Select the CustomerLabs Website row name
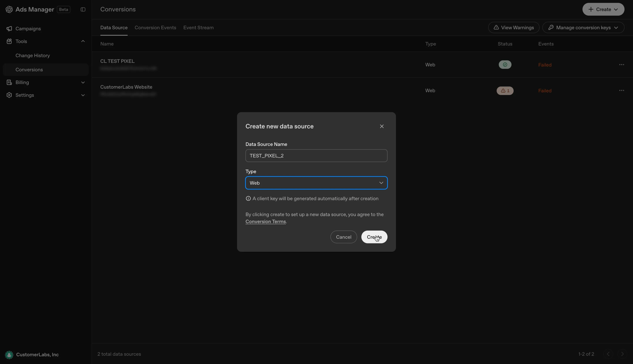Image resolution: width=633 pixels, height=364 pixels. click(126, 87)
